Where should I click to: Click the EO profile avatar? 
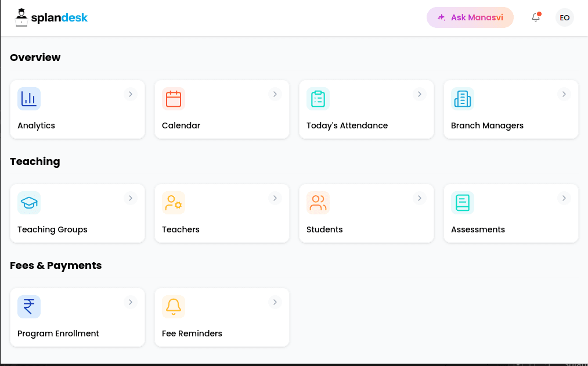tap(564, 17)
